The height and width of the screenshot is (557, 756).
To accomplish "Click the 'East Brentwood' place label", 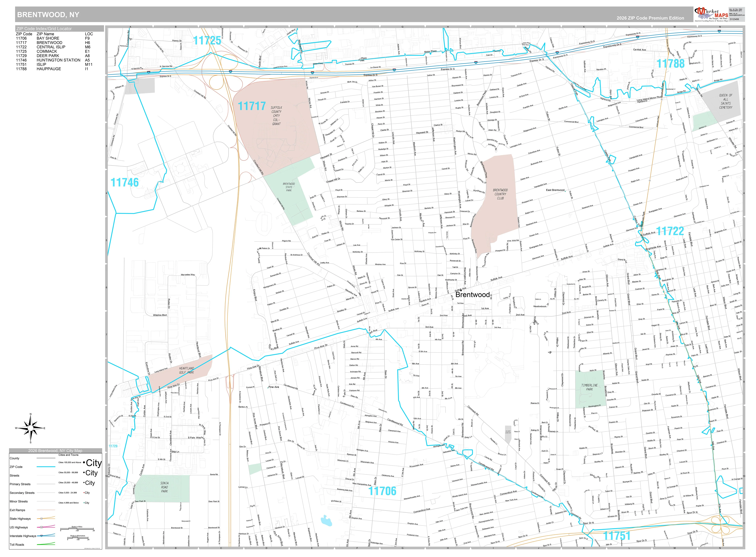I will [555, 190].
